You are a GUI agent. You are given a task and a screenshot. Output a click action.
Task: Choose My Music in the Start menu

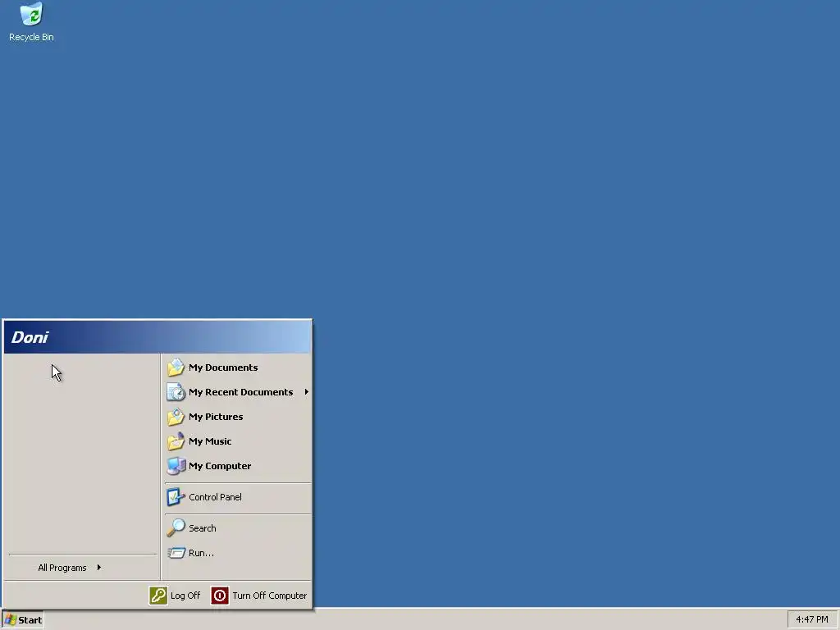point(238,441)
